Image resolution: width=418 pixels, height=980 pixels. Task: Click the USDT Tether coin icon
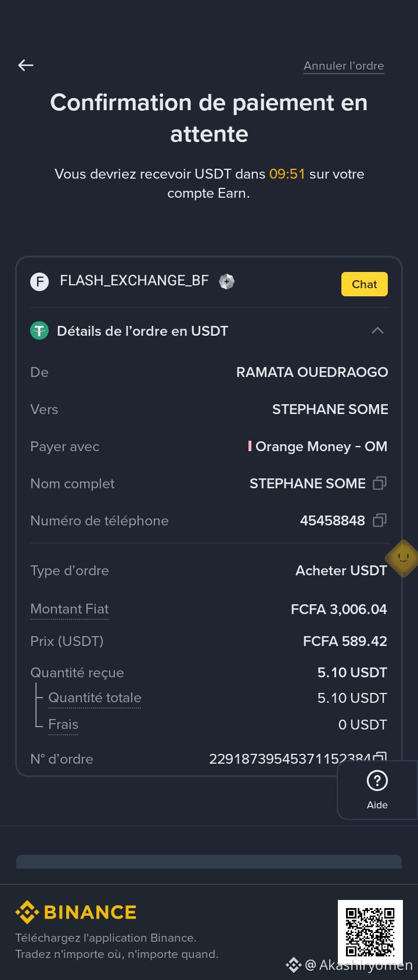click(39, 331)
